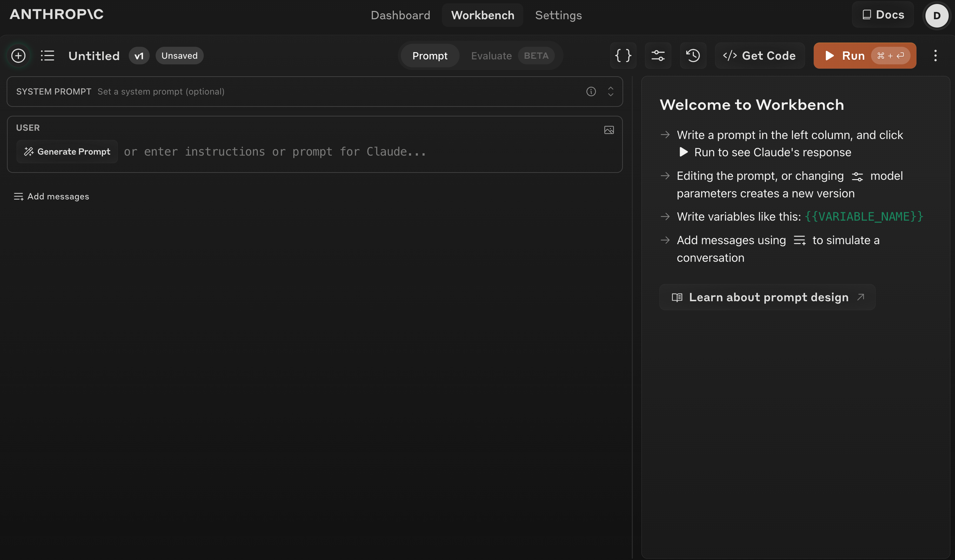Switch to the Evaluate tab
Image resolution: width=955 pixels, height=560 pixels.
point(491,56)
